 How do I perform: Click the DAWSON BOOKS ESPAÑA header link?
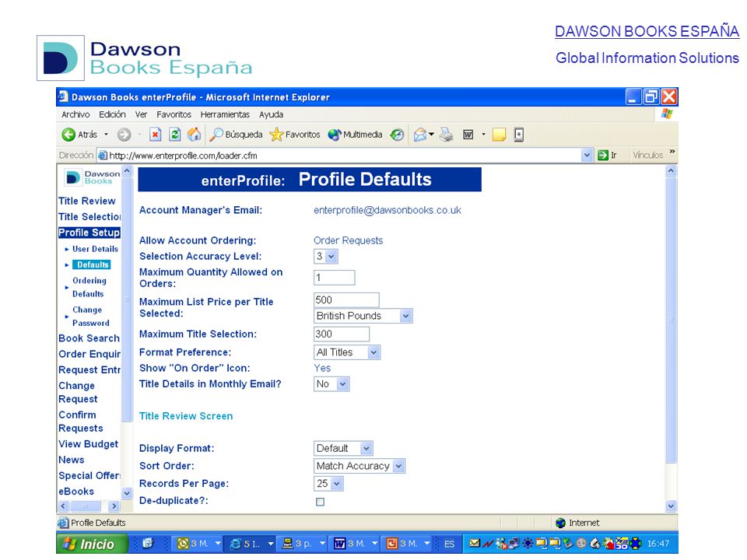[647, 31]
